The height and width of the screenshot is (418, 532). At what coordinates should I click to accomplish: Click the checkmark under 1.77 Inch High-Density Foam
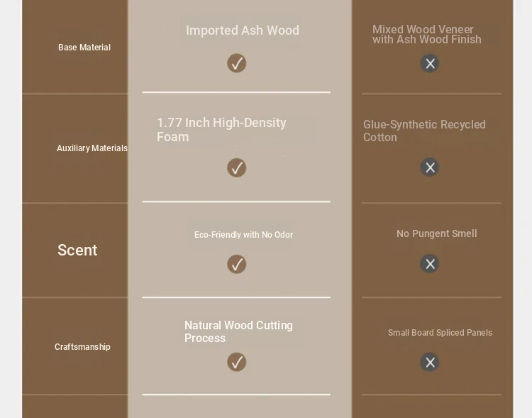click(237, 167)
